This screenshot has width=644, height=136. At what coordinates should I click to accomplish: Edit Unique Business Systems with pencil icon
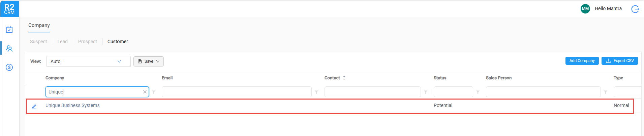[34, 107]
